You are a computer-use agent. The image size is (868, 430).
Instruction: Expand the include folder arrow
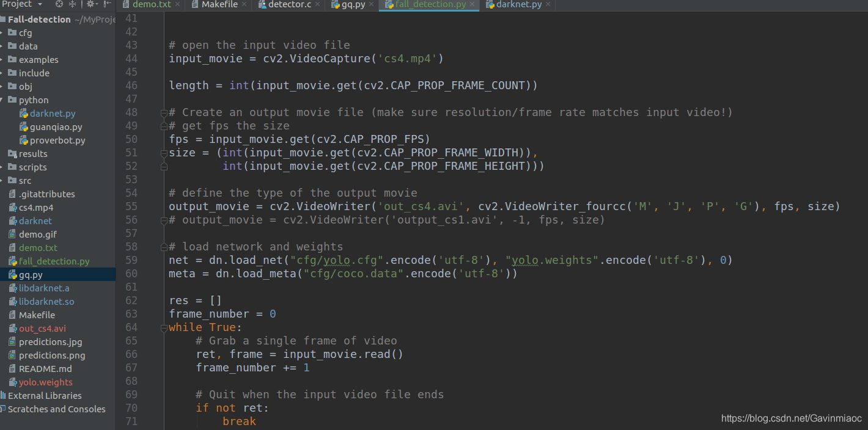pos(2,73)
